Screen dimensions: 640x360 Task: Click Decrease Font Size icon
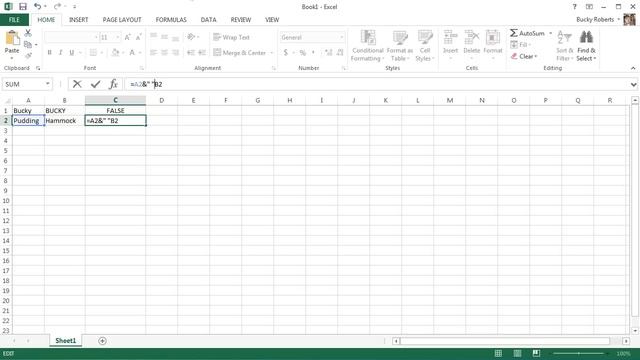pyautogui.click(x=138, y=38)
